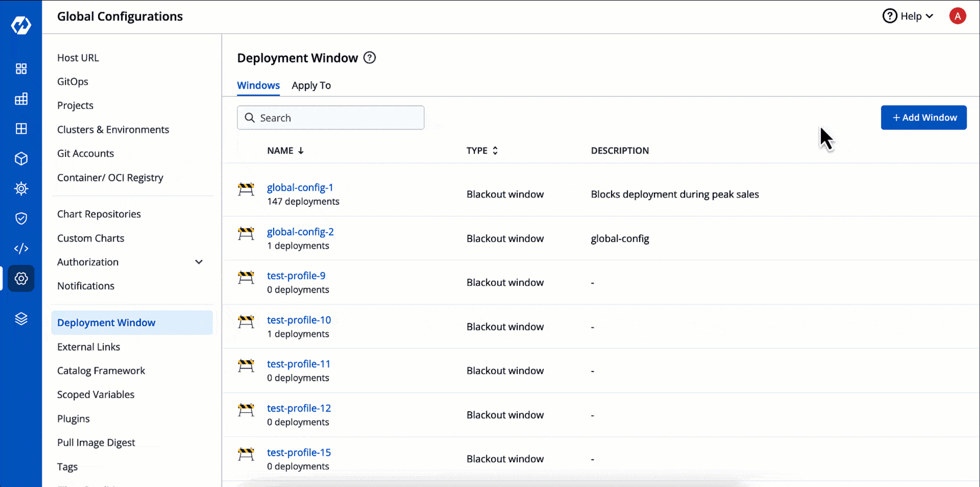
Task: Open the test-profile-10 window link
Action: click(x=299, y=320)
